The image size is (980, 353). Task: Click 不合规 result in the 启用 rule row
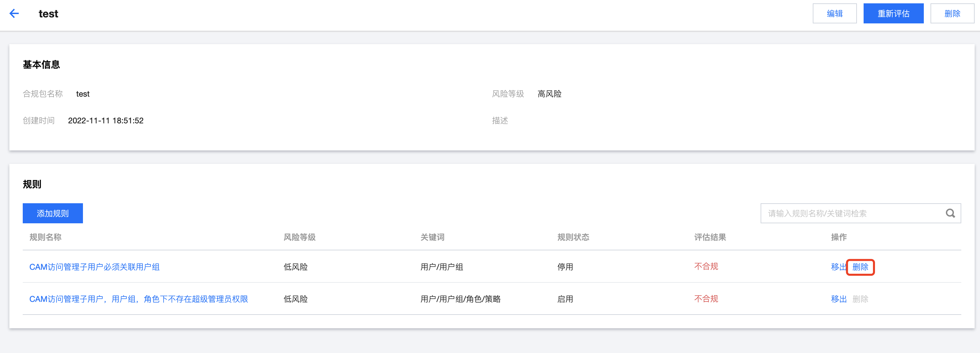pos(706,299)
